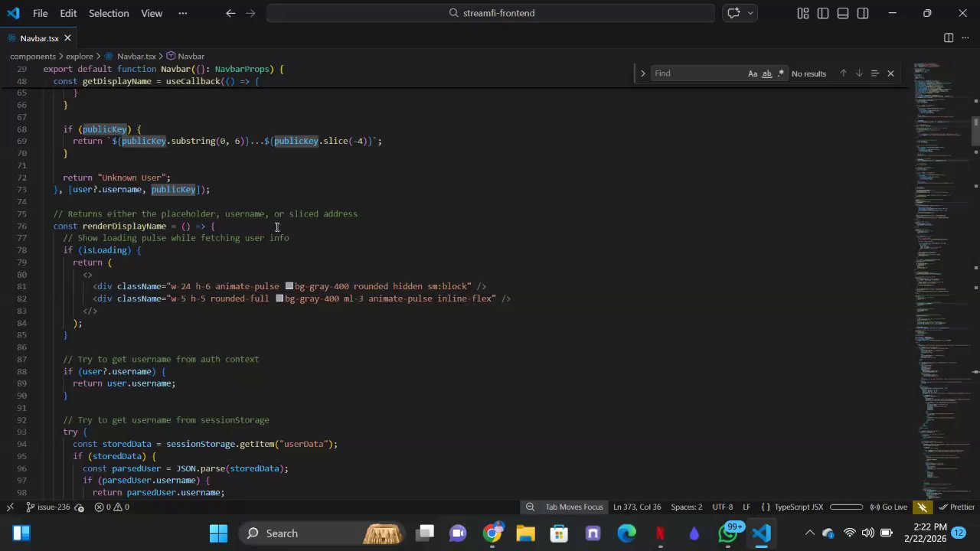Toggle Match Whole Word option

(x=766, y=73)
